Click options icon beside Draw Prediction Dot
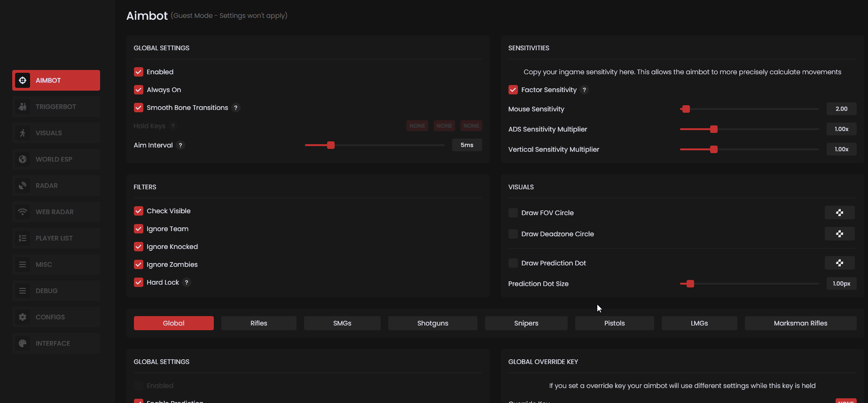Image resolution: width=868 pixels, height=403 pixels. point(839,263)
